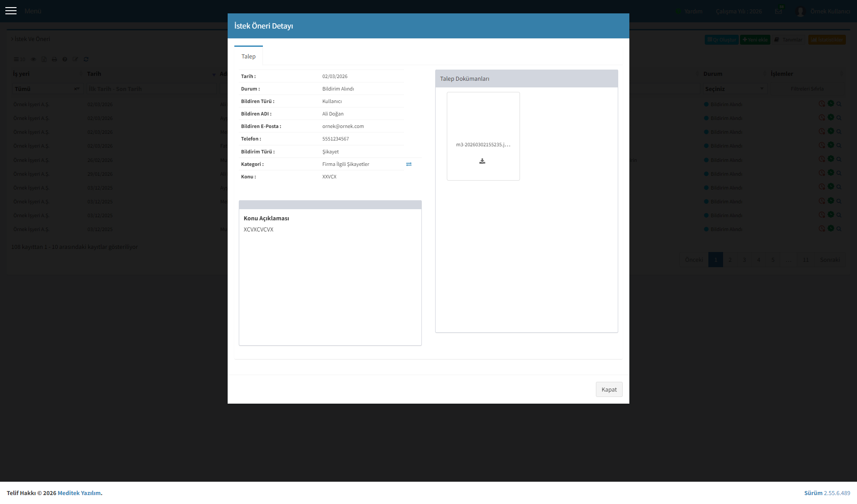The width and height of the screenshot is (857, 504).
Task: Close the dialog with the Kapat button
Action: coord(609,389)
